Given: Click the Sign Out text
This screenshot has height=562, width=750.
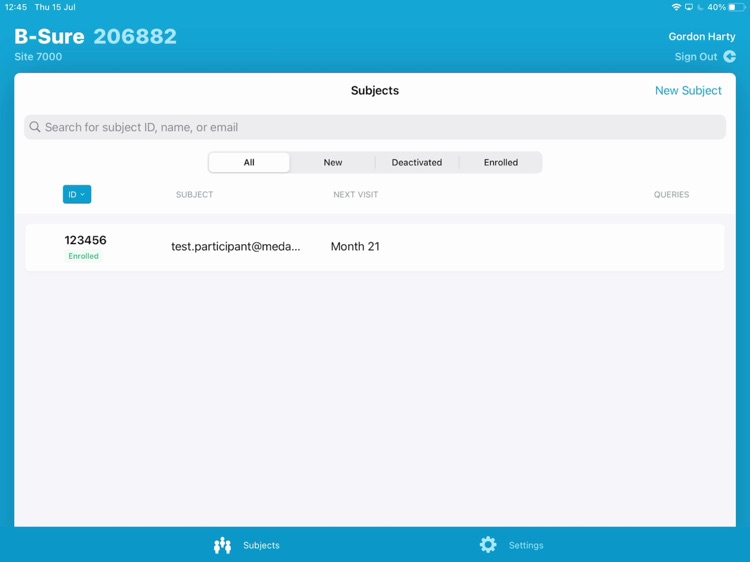Looking at the screenshot, I should click(x=696, y=56).
